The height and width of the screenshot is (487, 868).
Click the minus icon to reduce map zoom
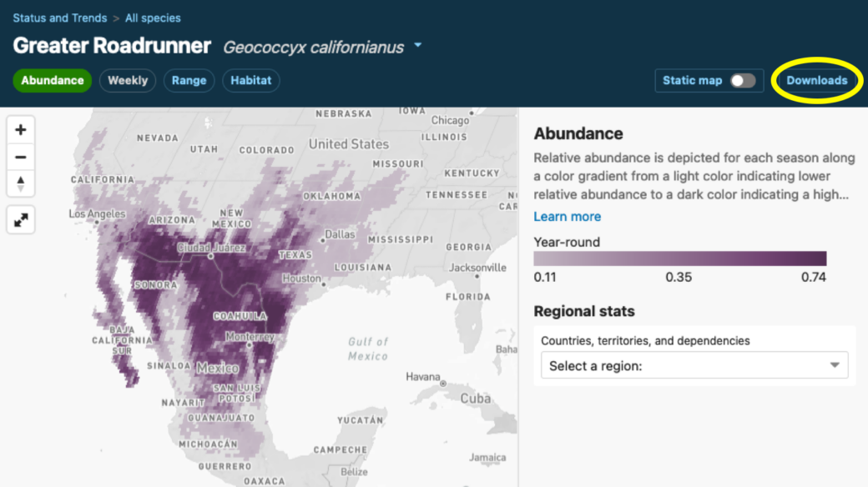point(20,157)
